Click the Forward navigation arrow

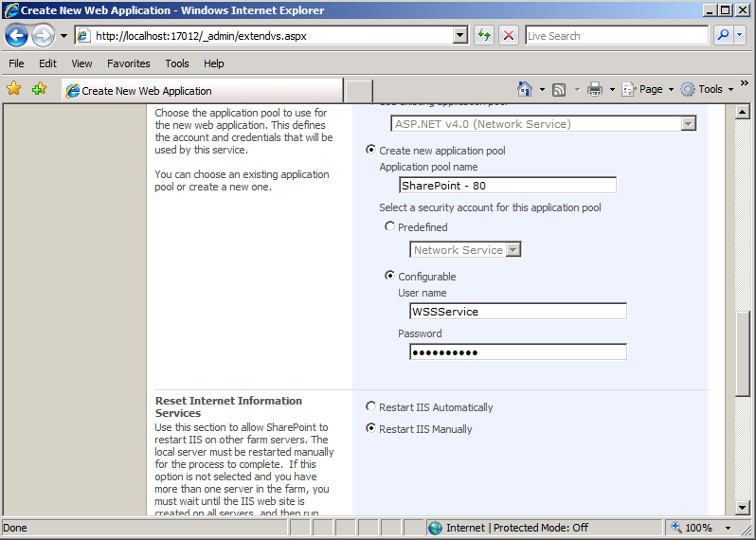[44, 36]
